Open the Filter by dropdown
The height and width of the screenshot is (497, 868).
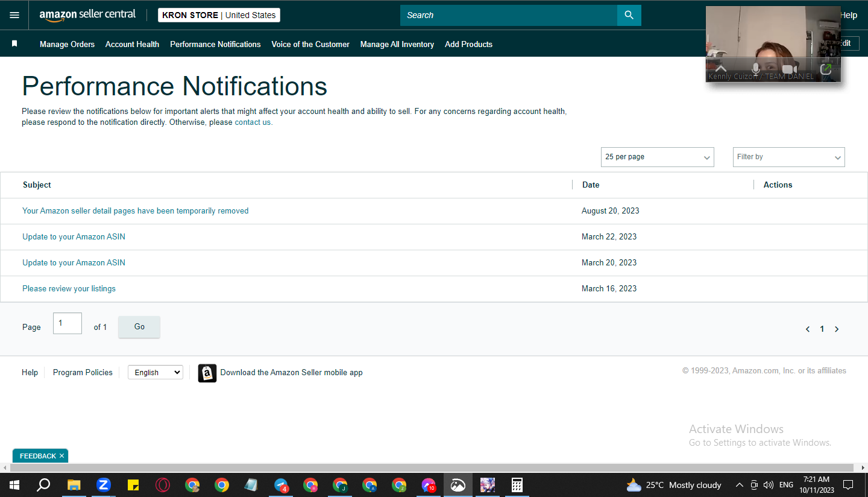click(x=789, y=157)
